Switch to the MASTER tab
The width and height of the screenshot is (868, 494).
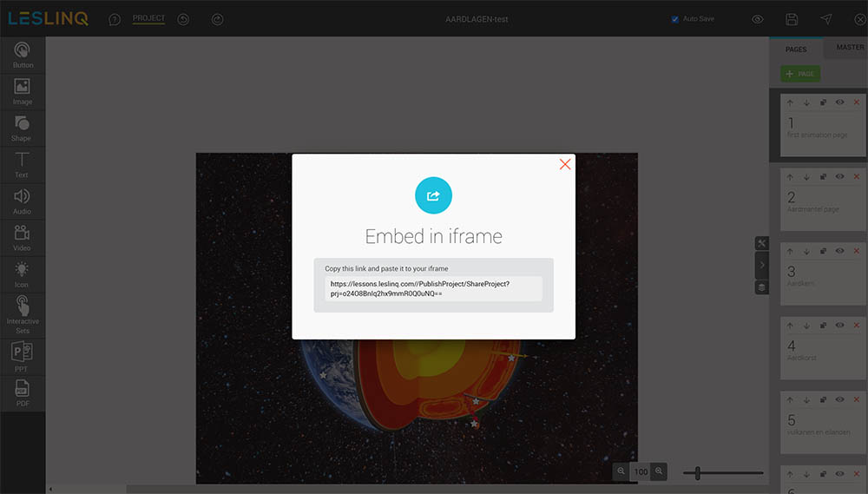pyautogui.click(x=848, y=47)
